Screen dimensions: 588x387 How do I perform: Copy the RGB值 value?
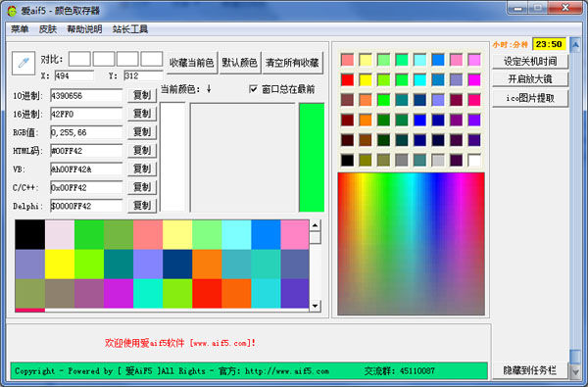coord(142,132)
